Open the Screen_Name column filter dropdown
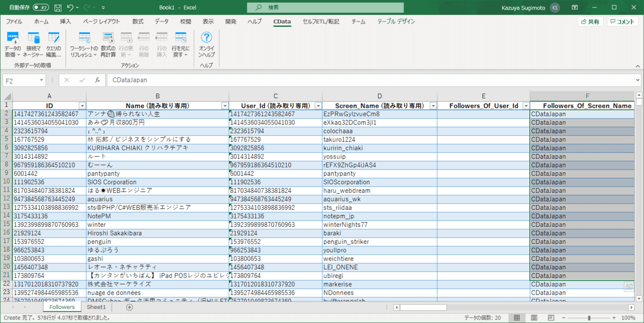This screenshot has width=644, height=323. click(x=433, y=106)
